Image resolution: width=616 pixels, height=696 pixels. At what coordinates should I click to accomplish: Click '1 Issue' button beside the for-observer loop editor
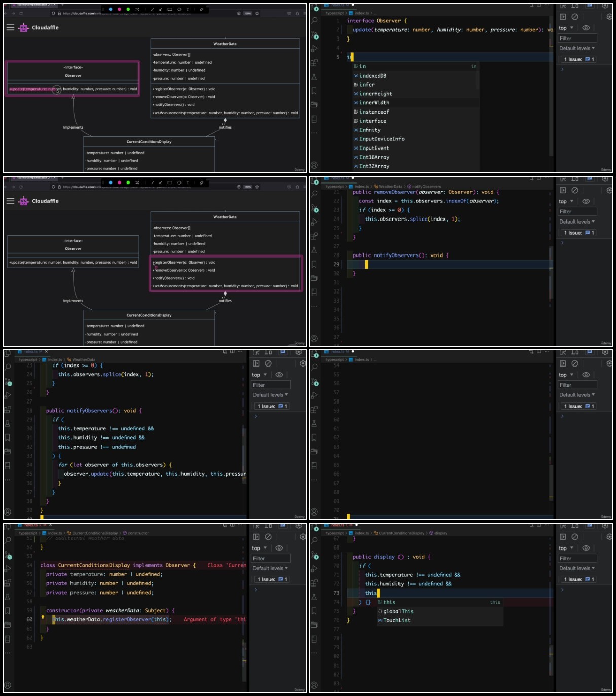(x=272, y=406)
